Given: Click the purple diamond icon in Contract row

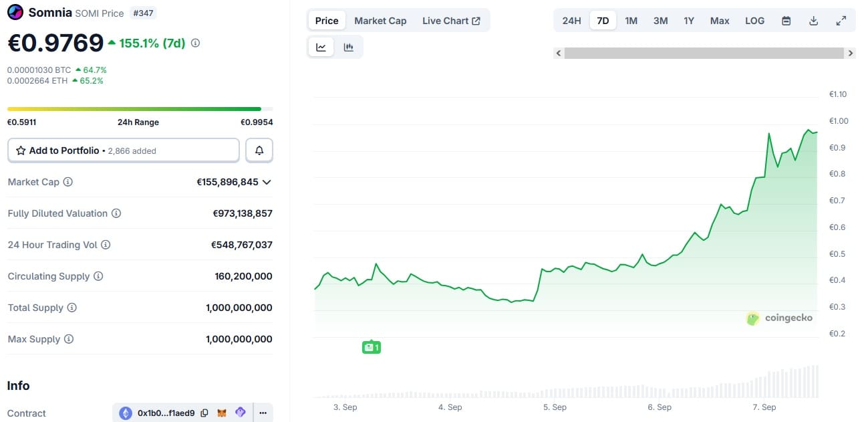Looking at the screenshot, I should 241,413.
